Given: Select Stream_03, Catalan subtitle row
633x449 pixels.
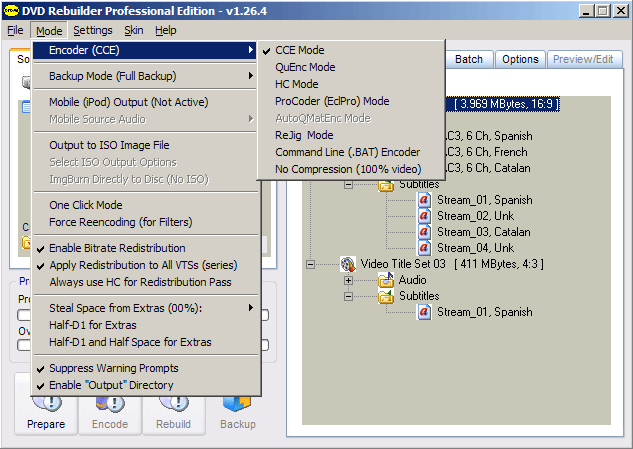Looking at the screenshot, I should 484,232.
